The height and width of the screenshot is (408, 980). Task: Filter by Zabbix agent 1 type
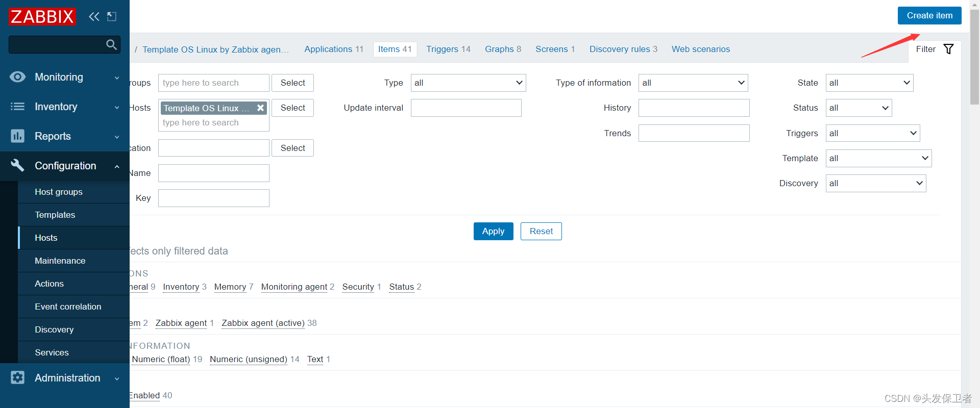(181, 323)
